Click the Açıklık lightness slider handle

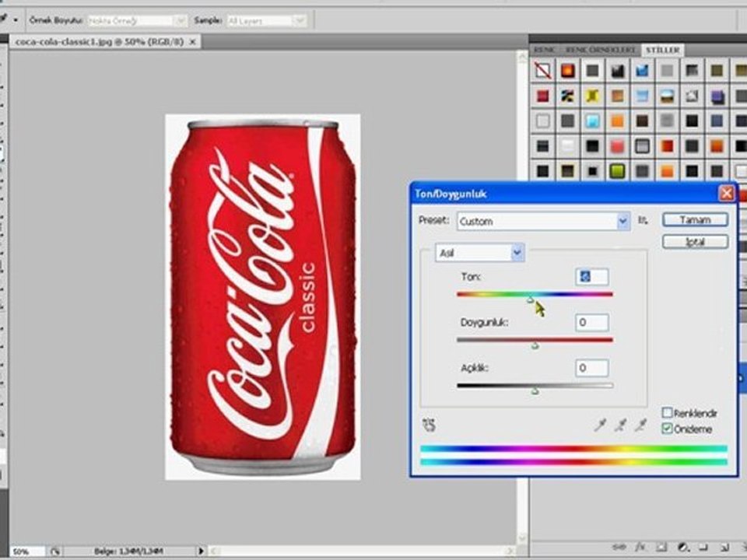[535, 391]
